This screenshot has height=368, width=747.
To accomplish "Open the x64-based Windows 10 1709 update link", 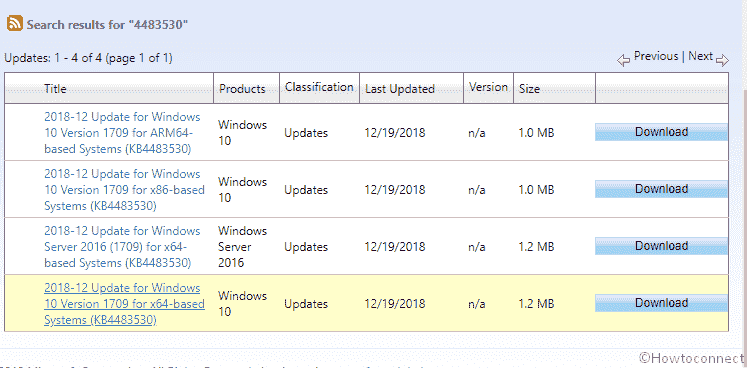I will pos(124,304).
